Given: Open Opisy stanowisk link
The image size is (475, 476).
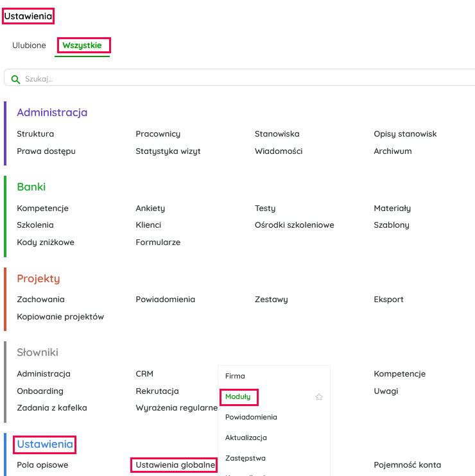Looking at the screenshot, I should click(x=405, y=134).
